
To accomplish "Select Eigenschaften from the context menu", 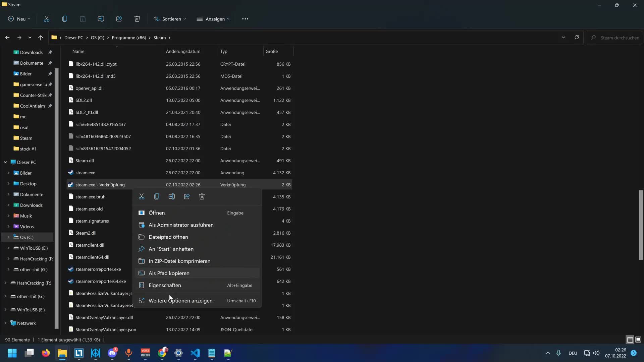I will coord(165,285).
